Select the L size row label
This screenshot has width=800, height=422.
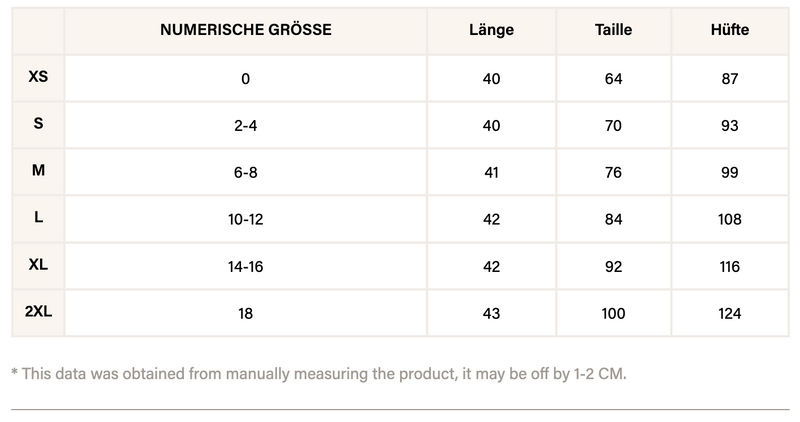click(38, 218)
